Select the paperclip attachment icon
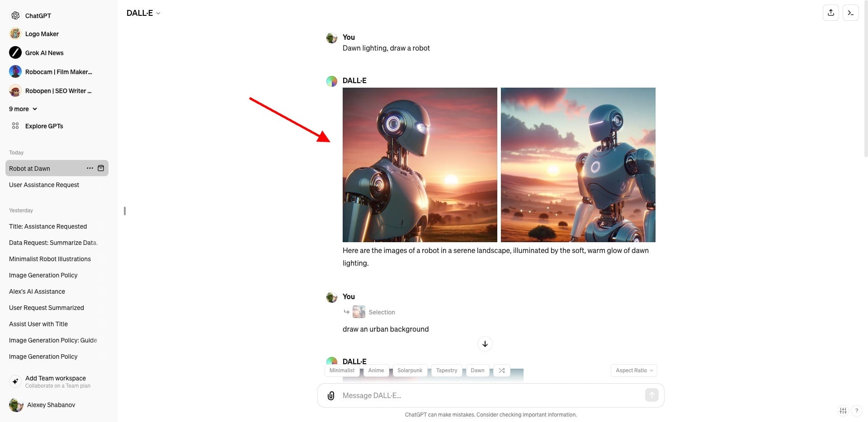This screenshot has width=868, height=422. point(330,395)
